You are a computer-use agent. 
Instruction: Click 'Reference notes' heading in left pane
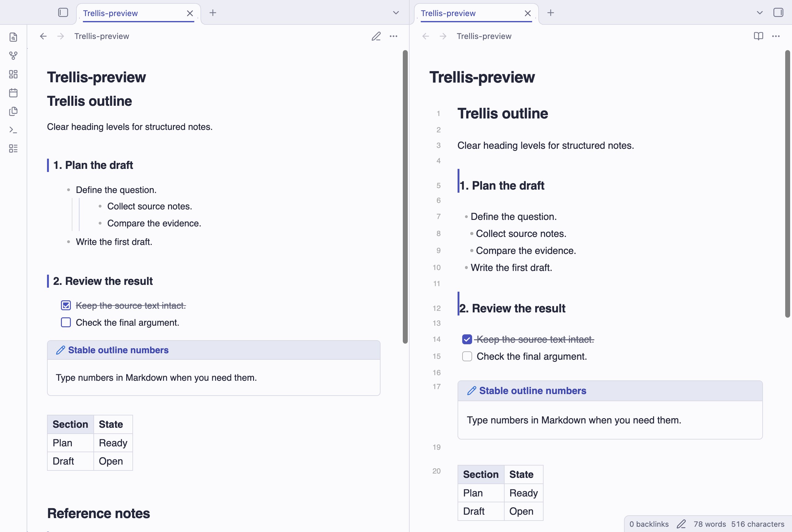(x=98, y=513)
